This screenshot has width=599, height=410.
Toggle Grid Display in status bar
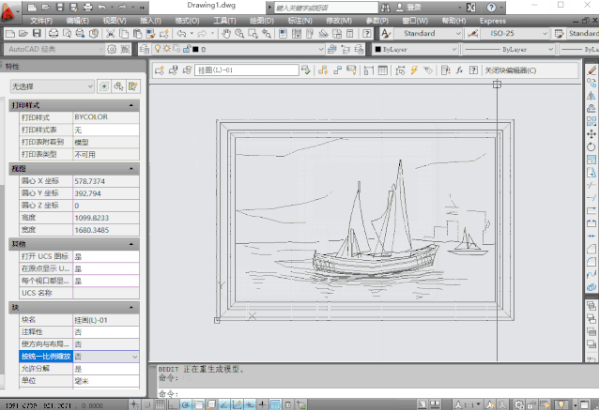pos(160,404)
